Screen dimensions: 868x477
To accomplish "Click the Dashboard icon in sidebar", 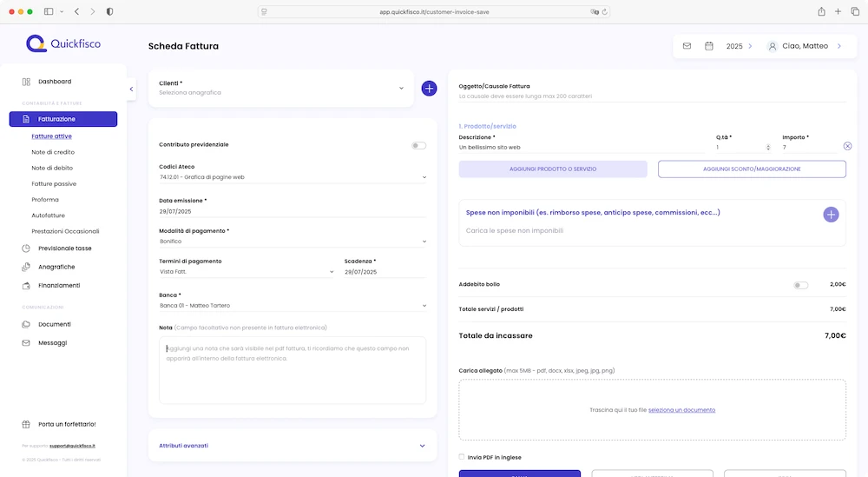I will 26,82.
